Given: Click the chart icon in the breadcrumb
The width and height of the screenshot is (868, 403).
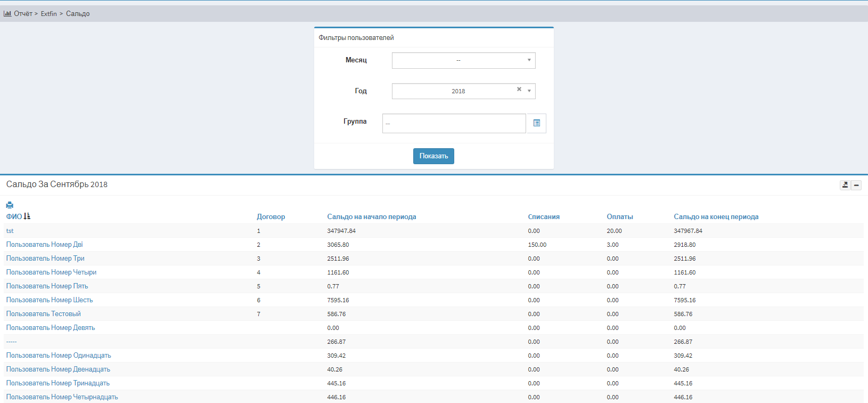Looking at the screenshot, I should 7,13.
